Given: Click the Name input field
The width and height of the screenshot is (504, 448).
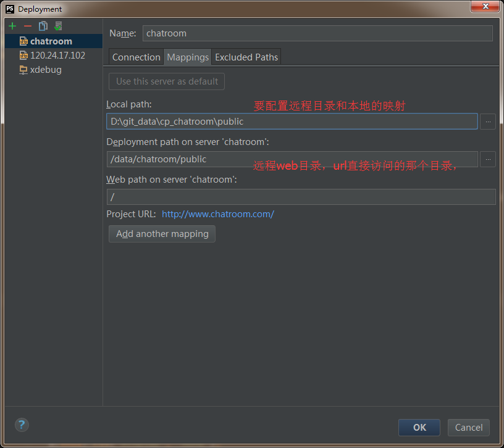Looking at the screenshot, I should point(317,33).
